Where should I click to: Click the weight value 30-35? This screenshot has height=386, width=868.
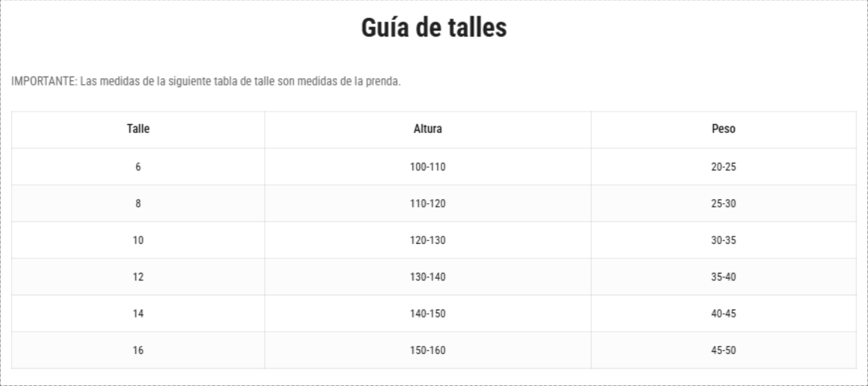(x=724, y=240)
